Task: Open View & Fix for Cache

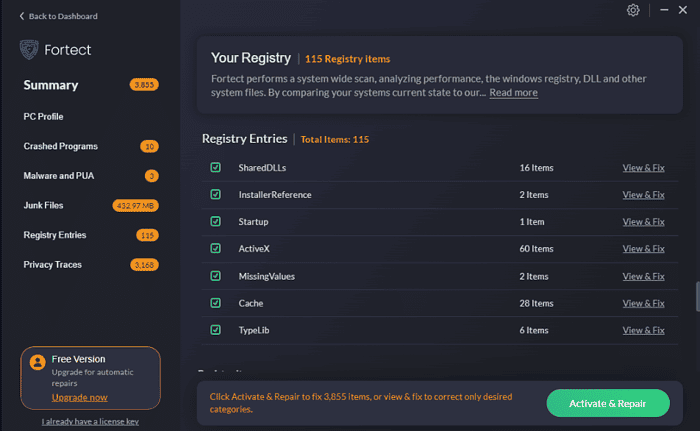Action: [x=643, y=302]
